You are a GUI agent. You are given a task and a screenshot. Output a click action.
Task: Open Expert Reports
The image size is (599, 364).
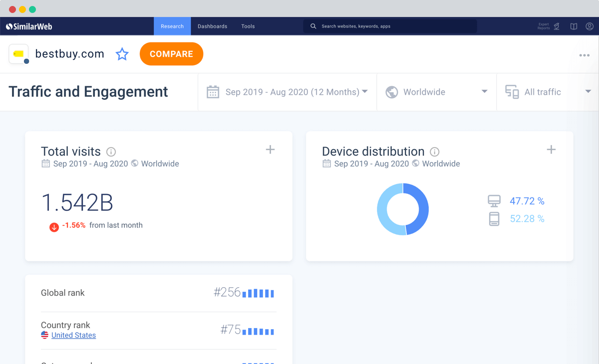pyautogui.click(x=549, y=26)
